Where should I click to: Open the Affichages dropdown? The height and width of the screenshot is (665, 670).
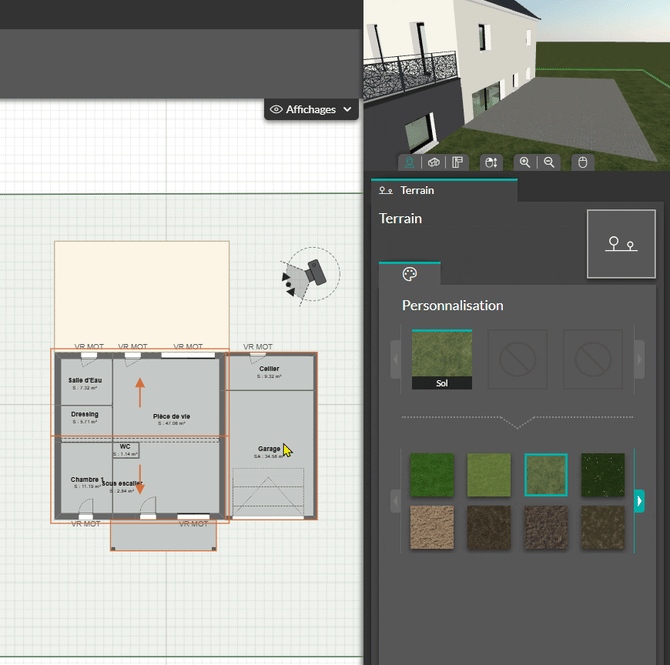point(311,110)
